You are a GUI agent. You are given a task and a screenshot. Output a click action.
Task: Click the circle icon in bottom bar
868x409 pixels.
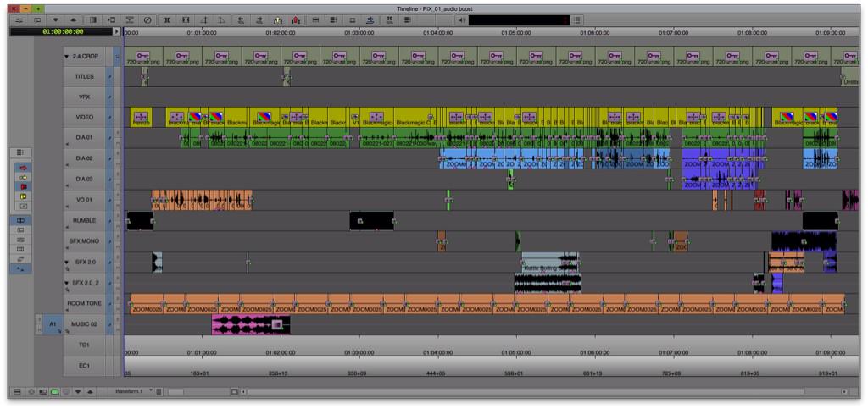31,391
